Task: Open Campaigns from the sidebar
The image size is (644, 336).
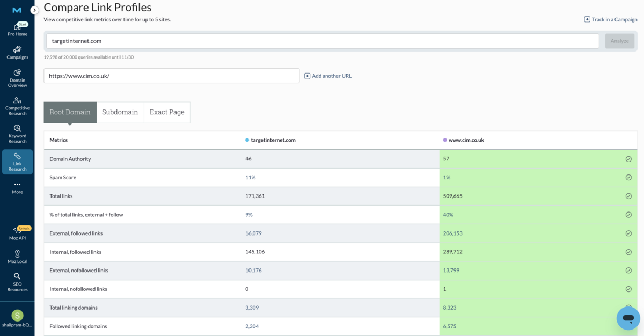Action: pos(17,53)
